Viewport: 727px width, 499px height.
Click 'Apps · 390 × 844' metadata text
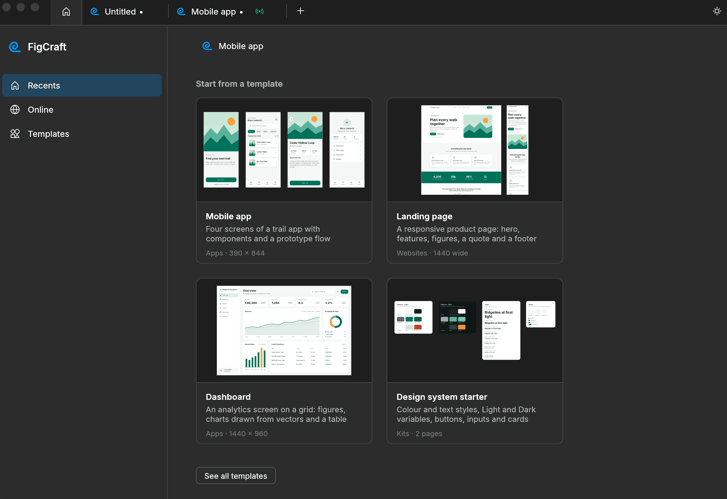(x=235, y=253)
